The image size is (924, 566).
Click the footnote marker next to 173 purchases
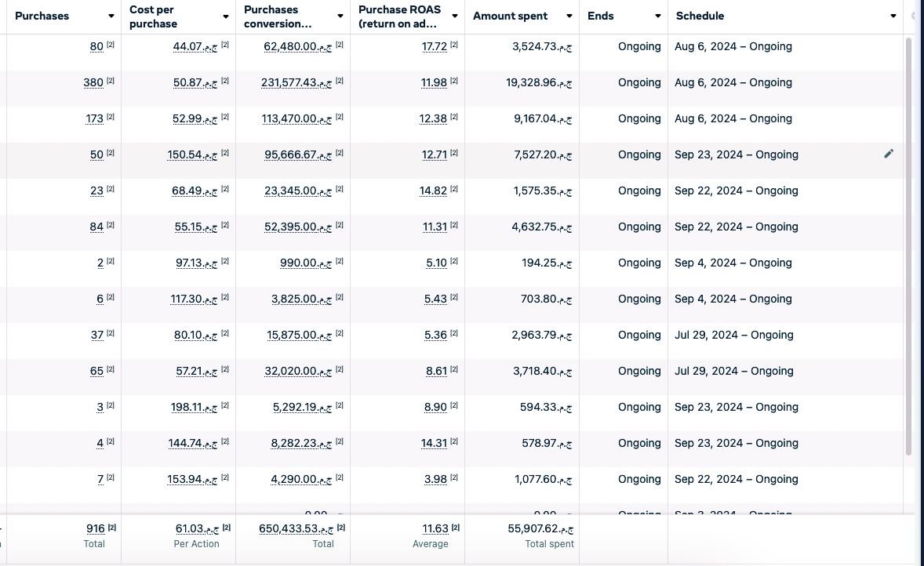111,118
